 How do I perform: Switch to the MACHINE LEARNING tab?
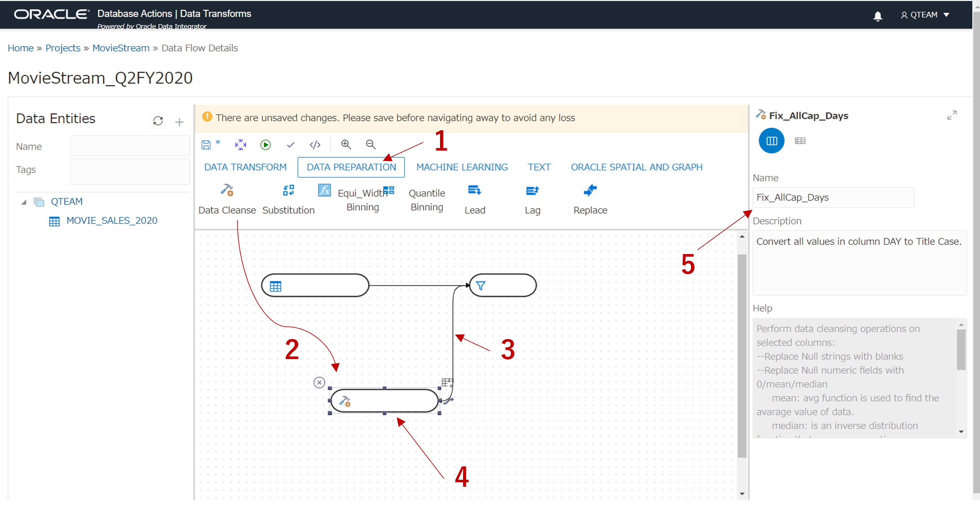click(461, 167)
